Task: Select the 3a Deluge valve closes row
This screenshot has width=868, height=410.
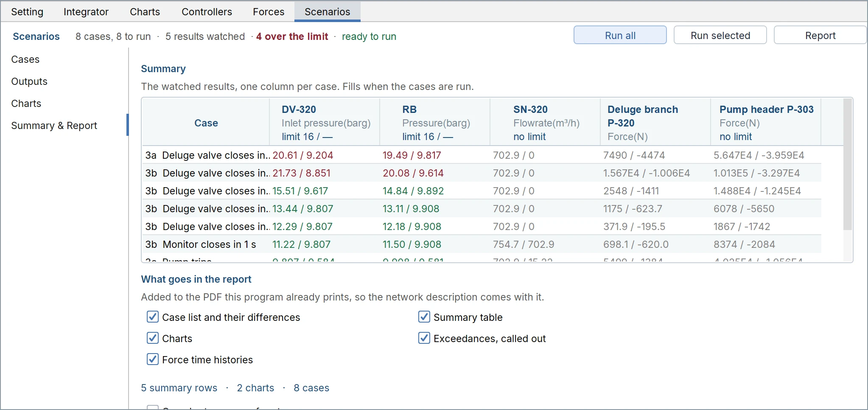Action: point(482,155)
